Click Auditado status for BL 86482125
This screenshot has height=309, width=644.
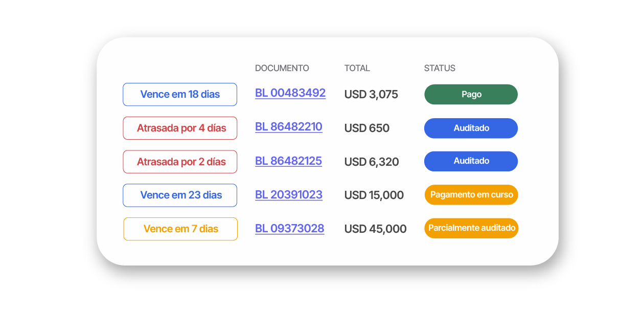click(x=471, y=161)
